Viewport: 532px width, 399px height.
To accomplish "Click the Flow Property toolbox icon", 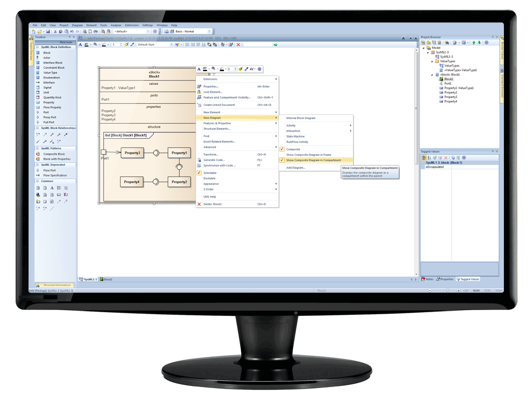I will pyautogui.click(x=38, y=108).
